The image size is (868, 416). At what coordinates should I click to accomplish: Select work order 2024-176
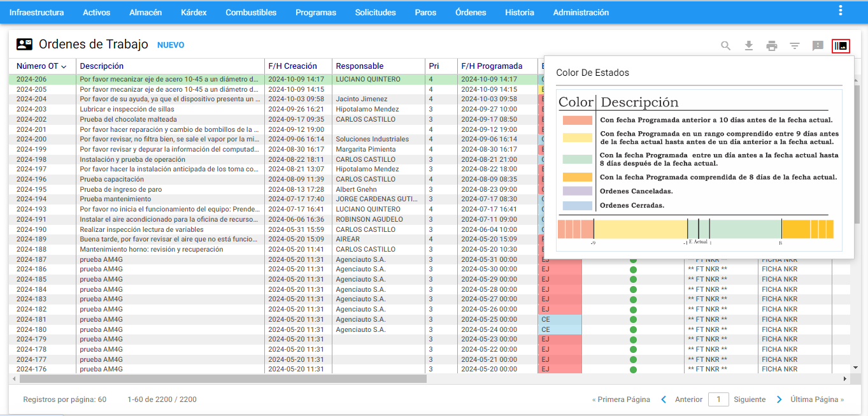click(x=31, y=369)
